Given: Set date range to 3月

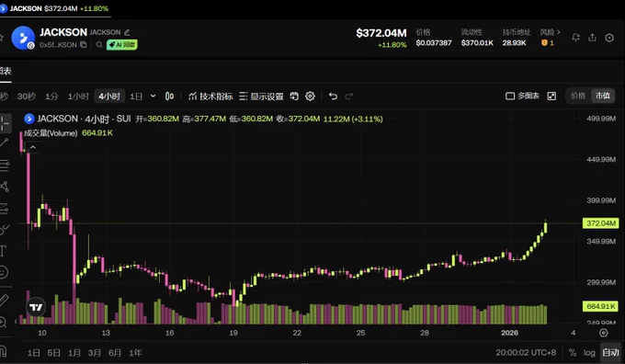Looking at the screenshot, I should [x=95, y=353].
